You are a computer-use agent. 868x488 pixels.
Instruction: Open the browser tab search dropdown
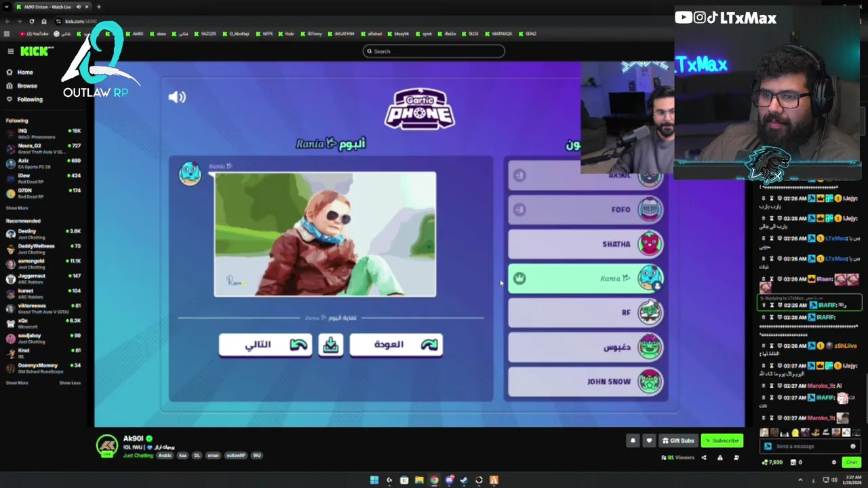pos(6,7)
